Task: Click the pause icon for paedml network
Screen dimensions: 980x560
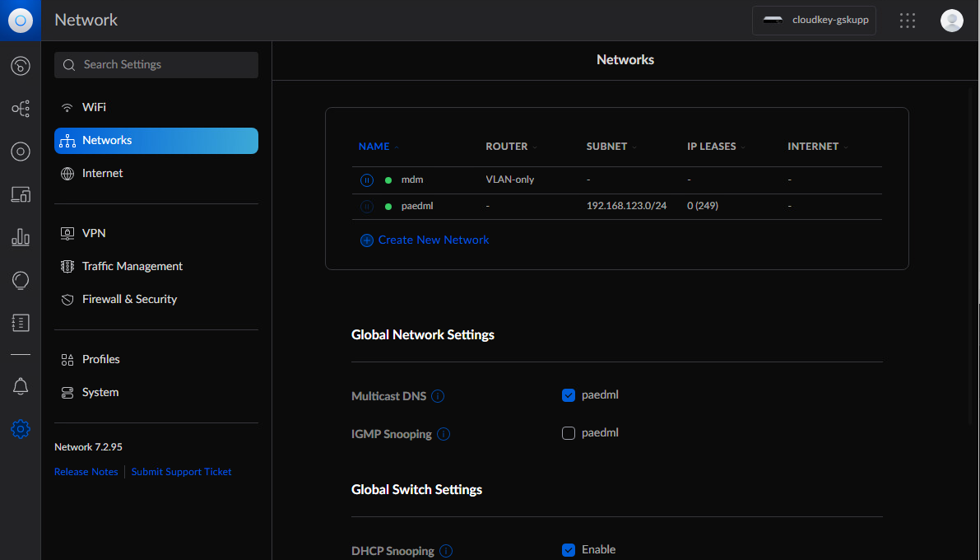Action: click(367, 207)
